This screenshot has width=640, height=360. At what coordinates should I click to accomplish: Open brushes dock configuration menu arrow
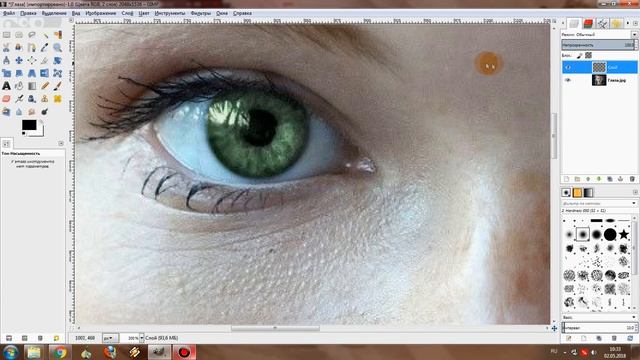635,192
